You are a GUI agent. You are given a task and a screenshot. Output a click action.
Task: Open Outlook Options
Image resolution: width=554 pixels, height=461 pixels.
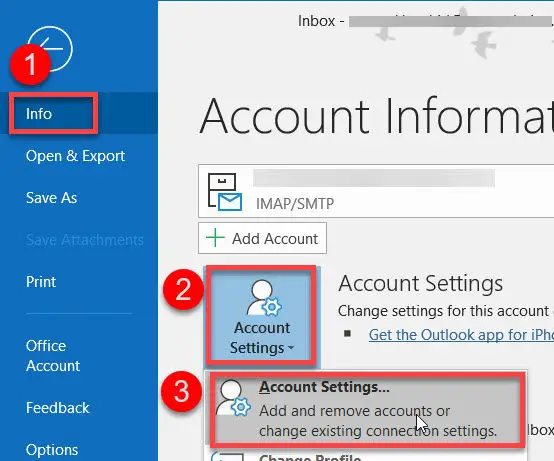tap(52, 450)
